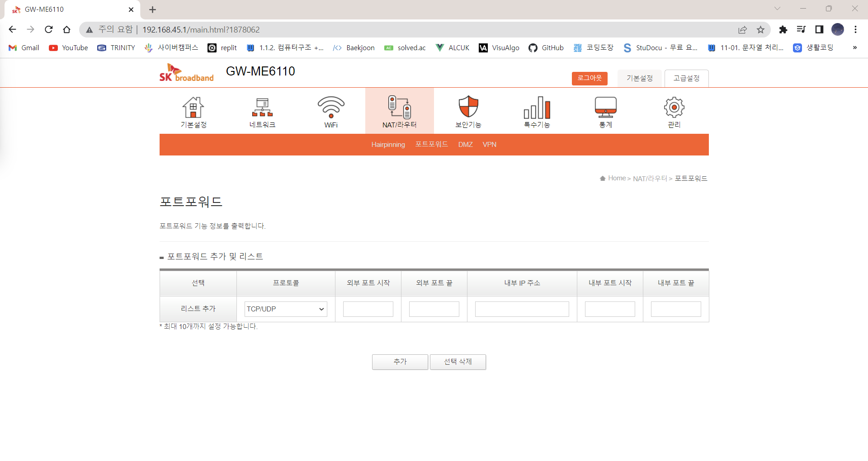This screenshot has width=868, height=461.
Task: Focus the 외부 포트 끝 input field
Action: [434, 309]
